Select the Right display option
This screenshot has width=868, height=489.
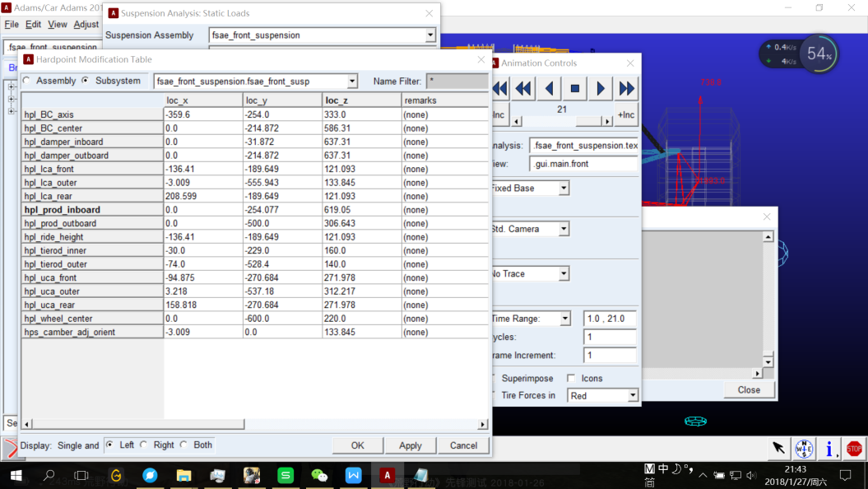[x=144, y=445]
